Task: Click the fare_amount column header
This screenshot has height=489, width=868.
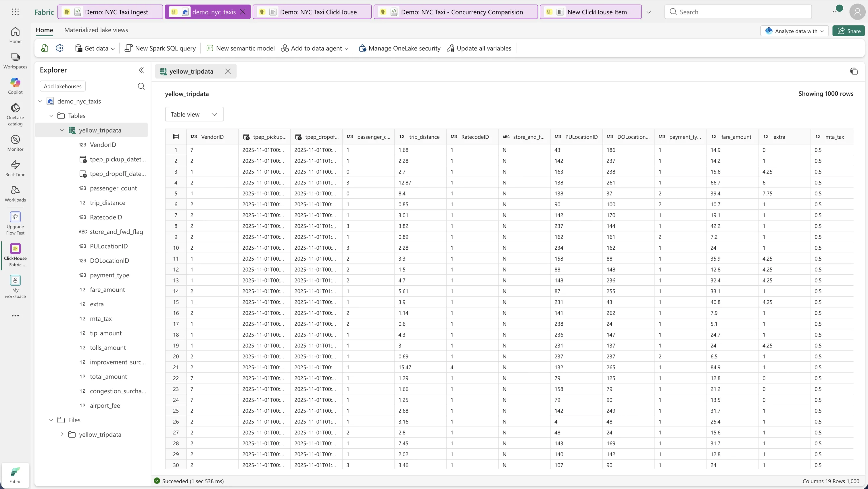Action: [x=733, y=137]
